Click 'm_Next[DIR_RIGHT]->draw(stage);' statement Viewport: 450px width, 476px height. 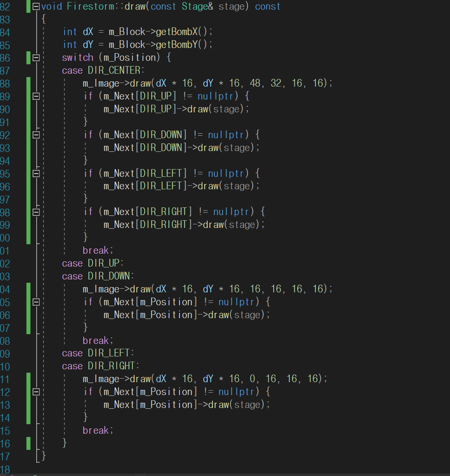(x=184, y=225)
